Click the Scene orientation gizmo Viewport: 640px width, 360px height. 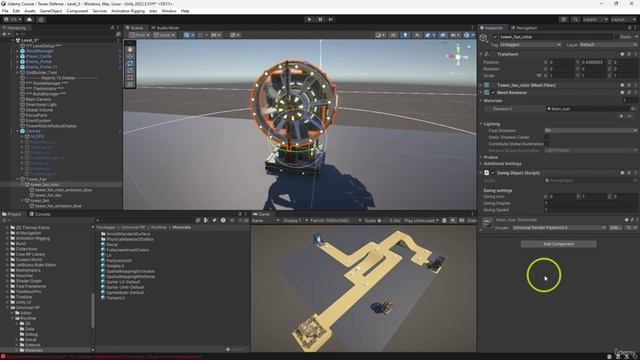coord(458,57)
